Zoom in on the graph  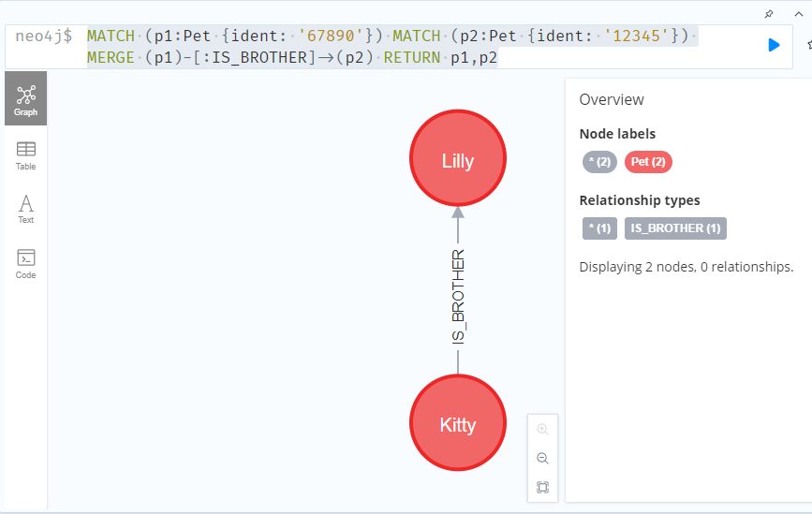(542, 429)
